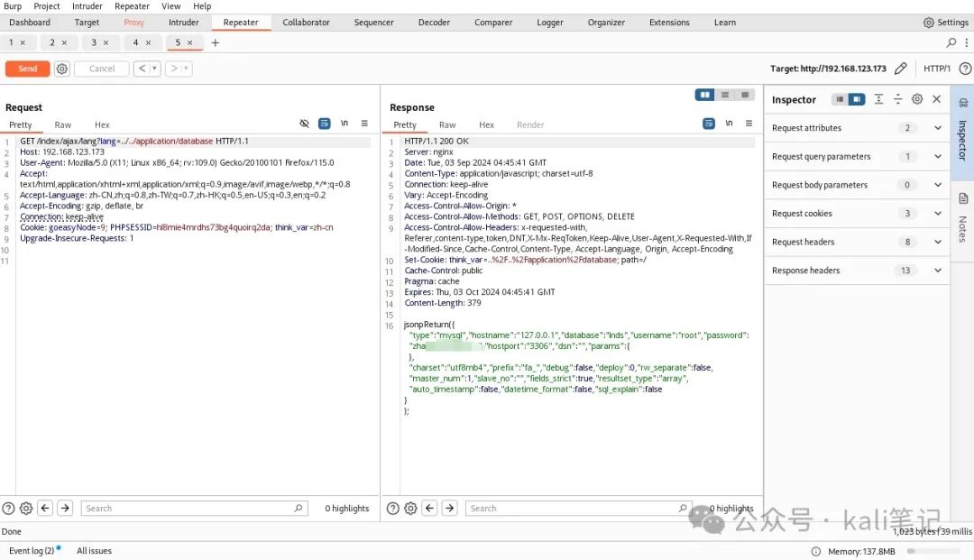Toggle hide non-printable characters in Request

click(305, 124)
